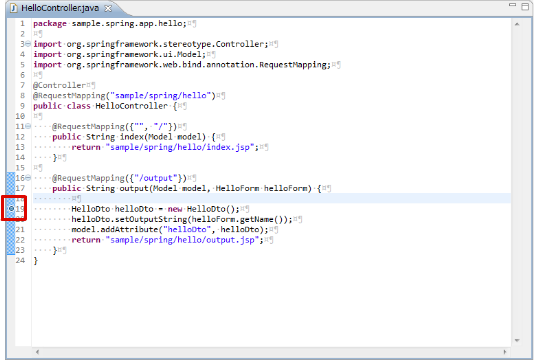534x360 pixels.
Task: Close the HelloController.java tab
Action: [x=108, y=9]
